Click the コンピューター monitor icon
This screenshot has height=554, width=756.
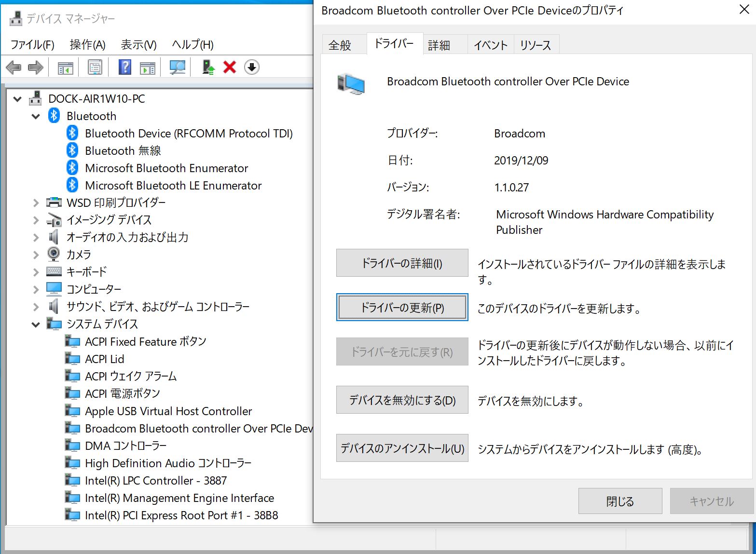click(x=54, y=289)
